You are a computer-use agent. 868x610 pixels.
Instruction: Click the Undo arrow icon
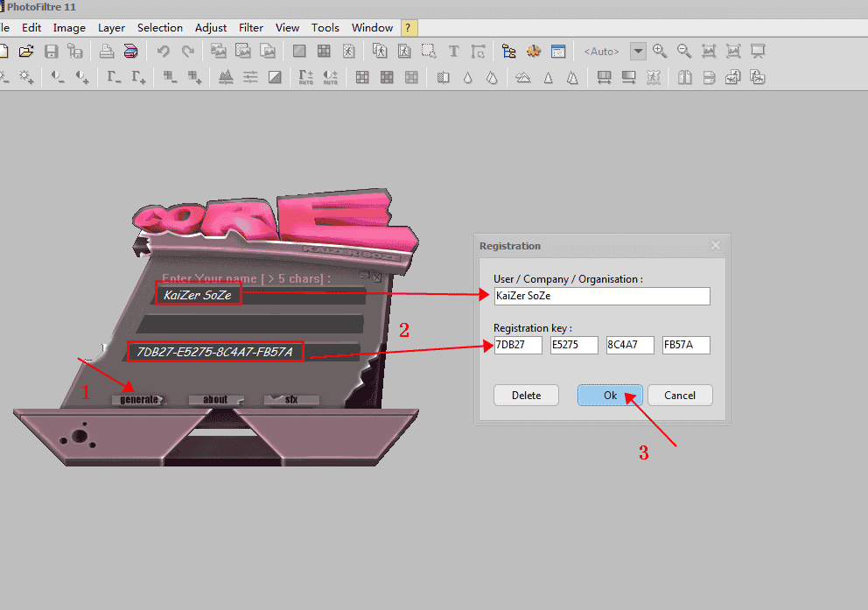click(164, 52)
